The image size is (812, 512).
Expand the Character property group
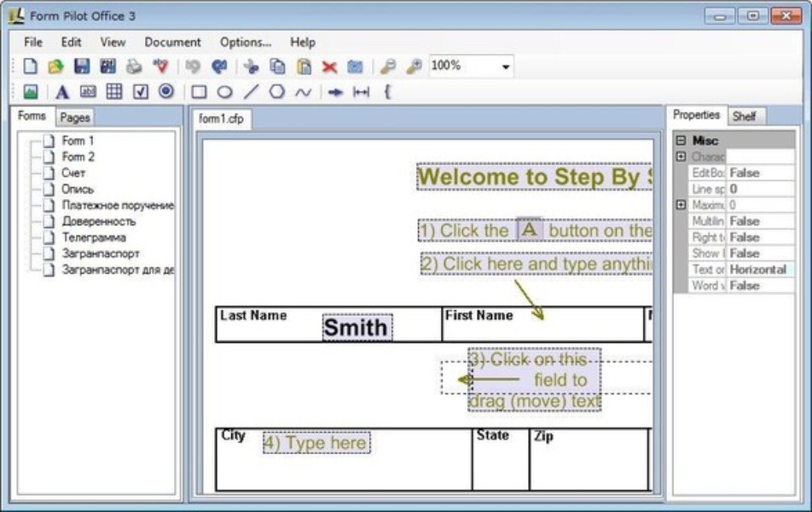coord(682,156)
